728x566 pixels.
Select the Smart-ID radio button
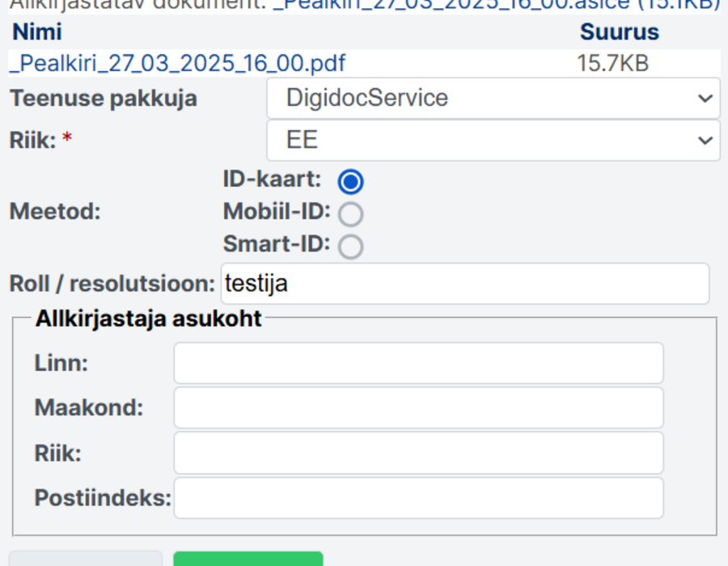point(350,247)
